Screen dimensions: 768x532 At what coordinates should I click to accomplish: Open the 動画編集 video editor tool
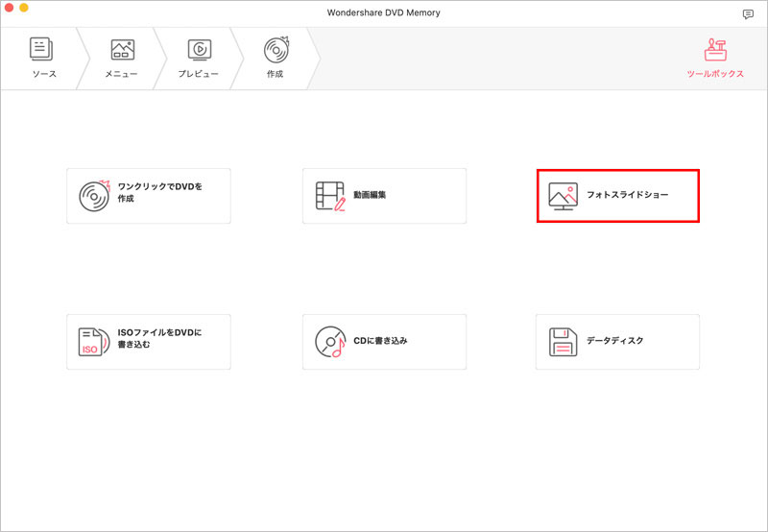(385, 196)
